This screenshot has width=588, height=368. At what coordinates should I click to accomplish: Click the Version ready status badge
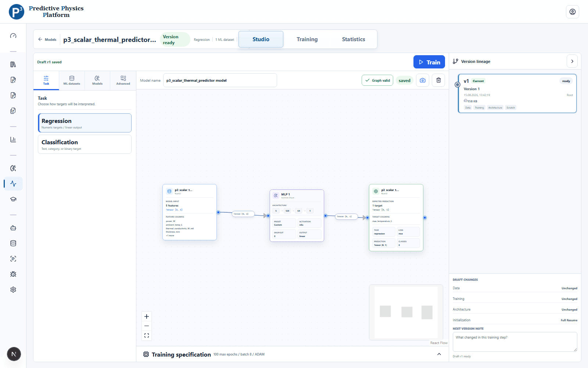[175, 40]
